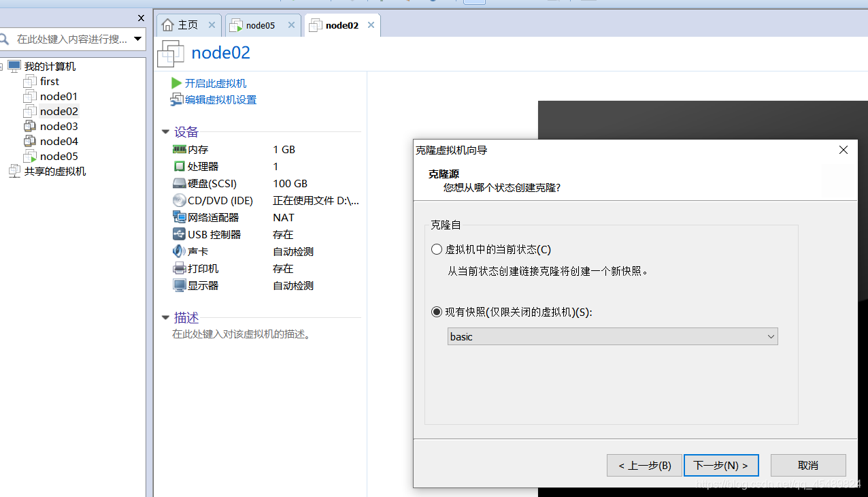Click the 取消 cancel button
The width and height of the screenshot is (868, 497).
pyautogui.click(x=808, y=466)
